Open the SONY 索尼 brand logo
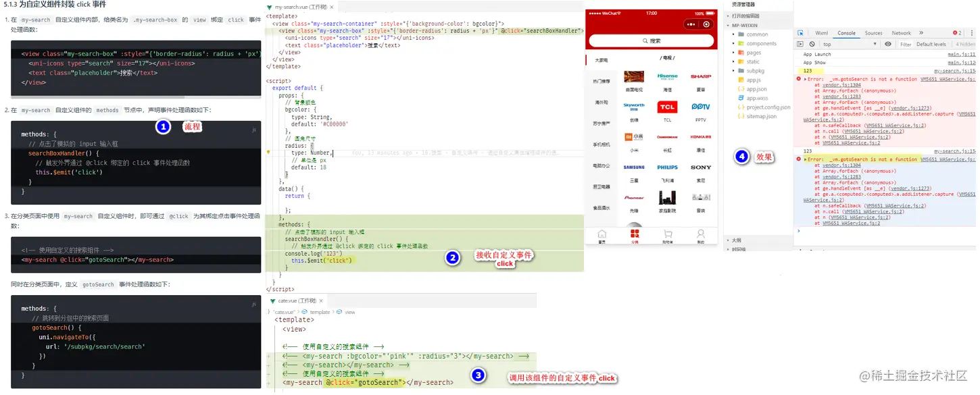 [701, 167]
